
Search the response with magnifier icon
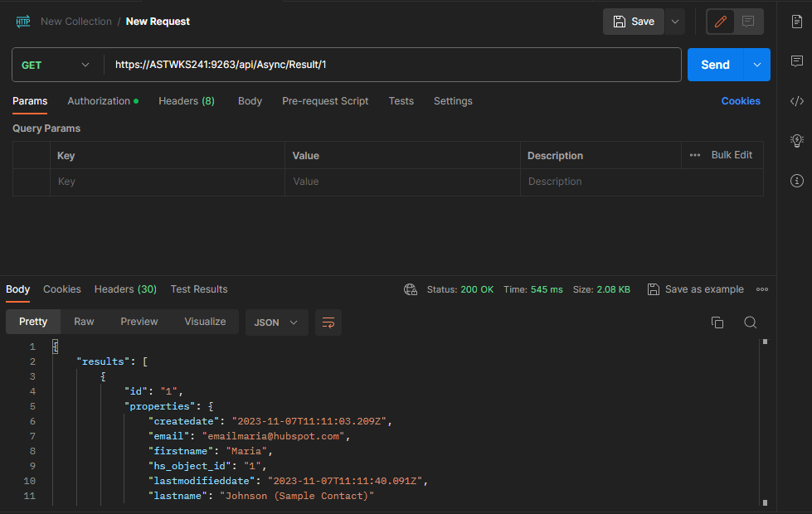(x=750, y=322)
